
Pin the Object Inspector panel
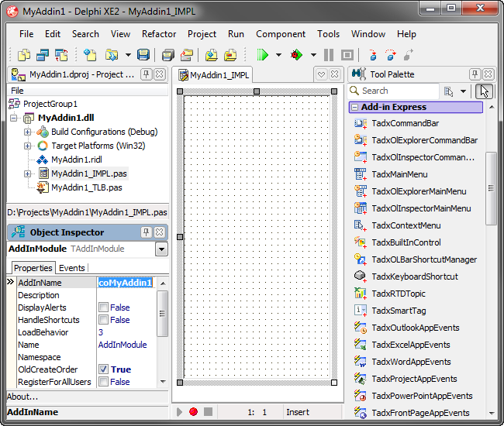click(146, 232)
